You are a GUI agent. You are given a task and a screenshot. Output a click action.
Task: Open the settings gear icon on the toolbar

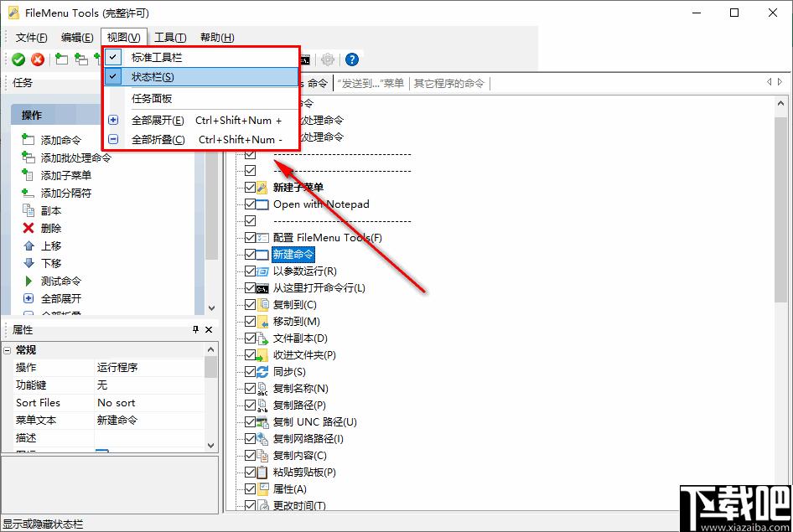(x=326, y=59)
